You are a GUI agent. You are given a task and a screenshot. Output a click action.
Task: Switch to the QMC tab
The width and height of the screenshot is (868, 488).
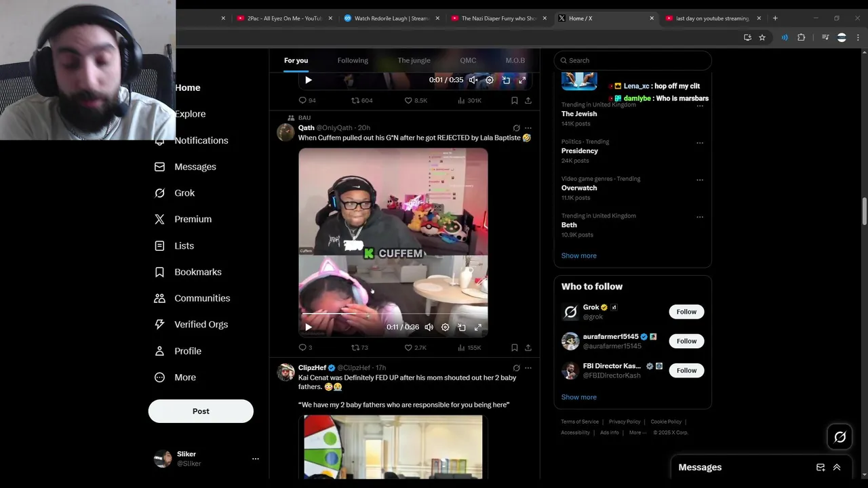pyautogui.click(x=468, y=60)
